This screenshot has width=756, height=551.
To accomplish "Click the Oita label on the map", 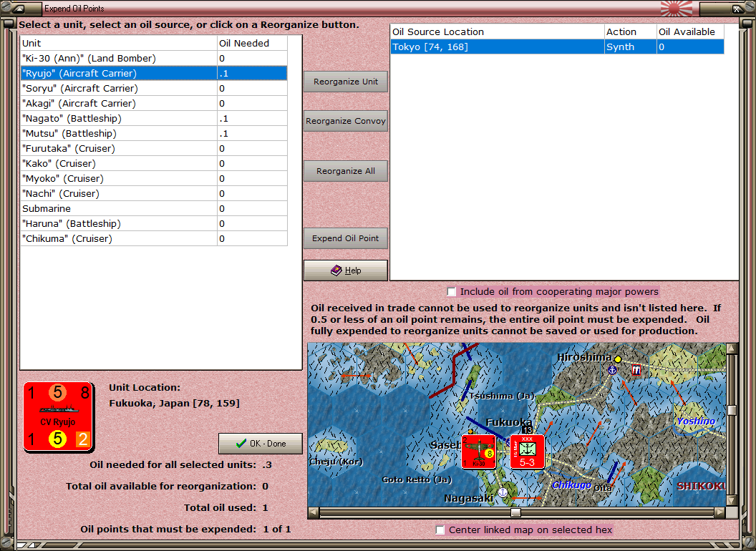I will tap(602, 488).
